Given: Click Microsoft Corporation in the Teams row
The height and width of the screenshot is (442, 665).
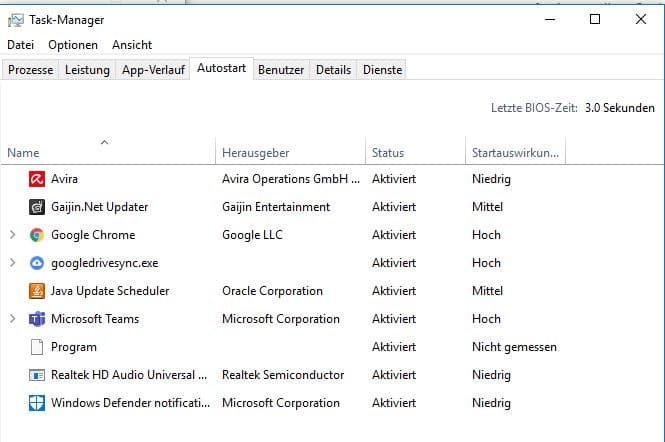Looking at the screenshot, I should [x=281, y=319].
